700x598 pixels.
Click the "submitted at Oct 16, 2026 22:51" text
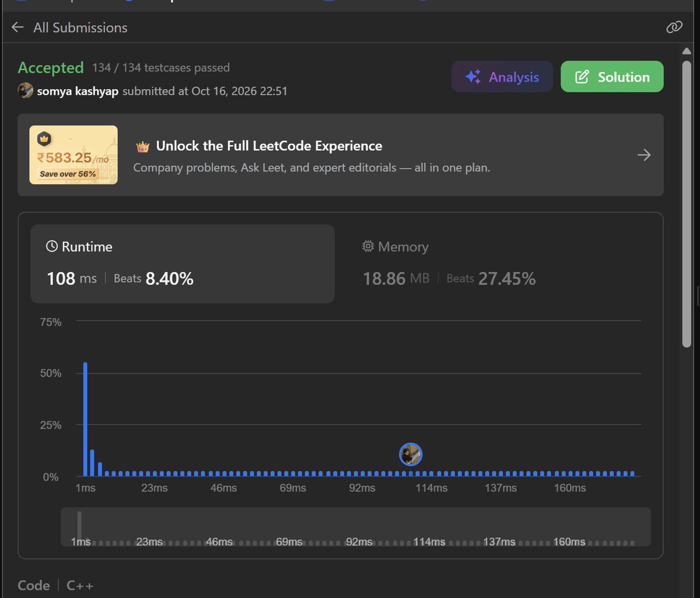point(205,91)
